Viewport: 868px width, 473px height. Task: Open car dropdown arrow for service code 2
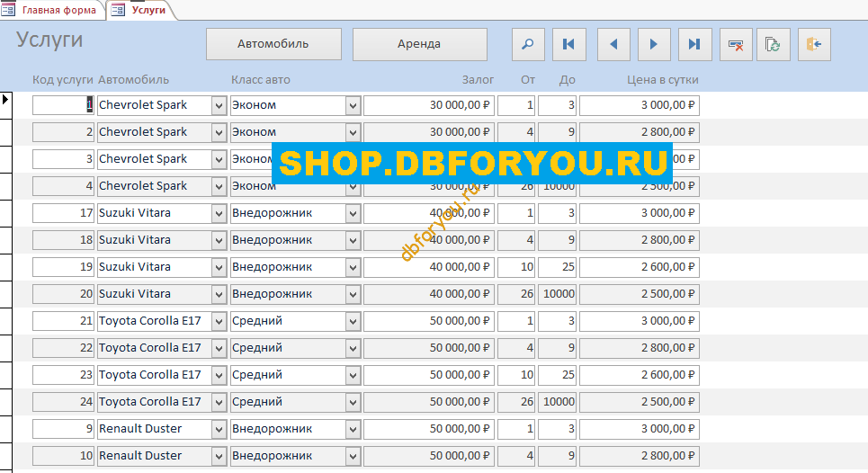tap(219, 132)
